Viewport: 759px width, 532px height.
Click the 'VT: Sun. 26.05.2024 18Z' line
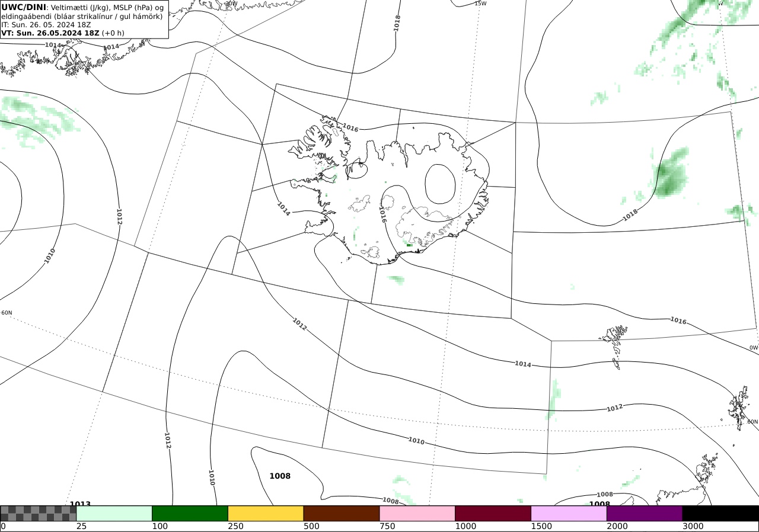pyautogui.click(x=50, y=33)
